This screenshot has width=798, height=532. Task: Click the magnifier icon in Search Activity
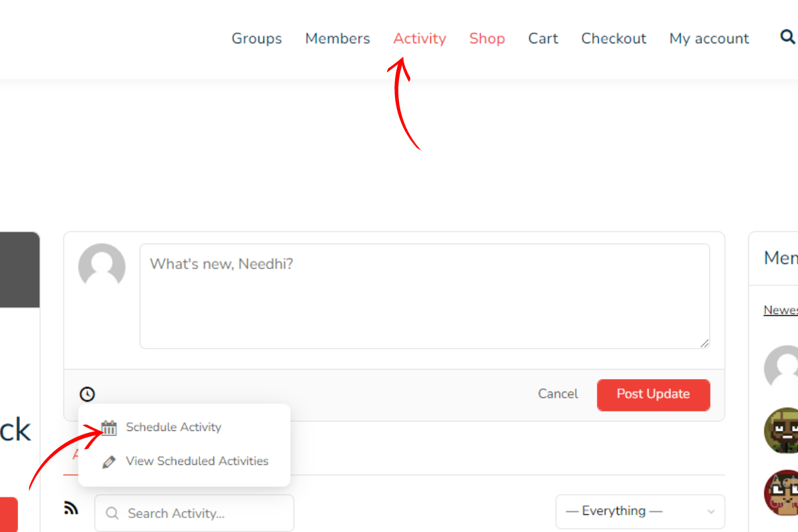click(x=112, y=513)
